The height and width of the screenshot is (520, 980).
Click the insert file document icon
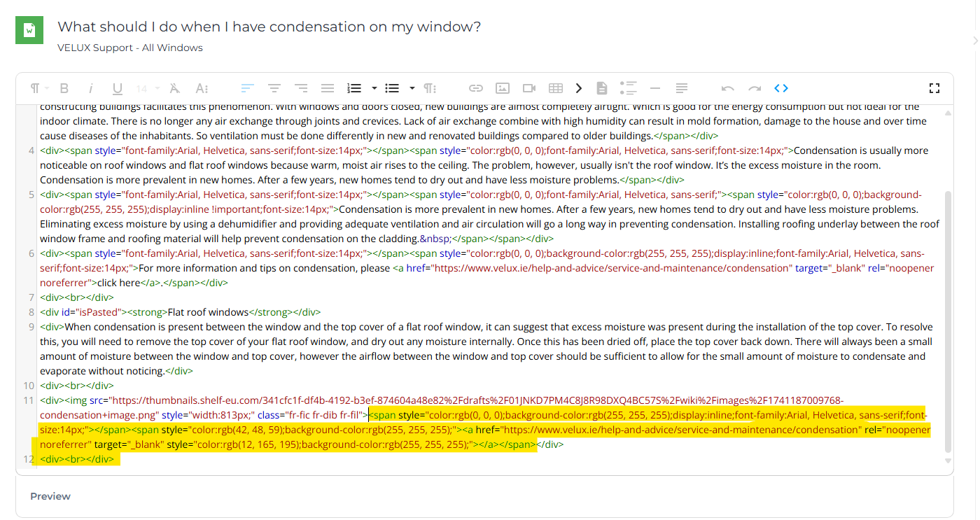point(601,88)
